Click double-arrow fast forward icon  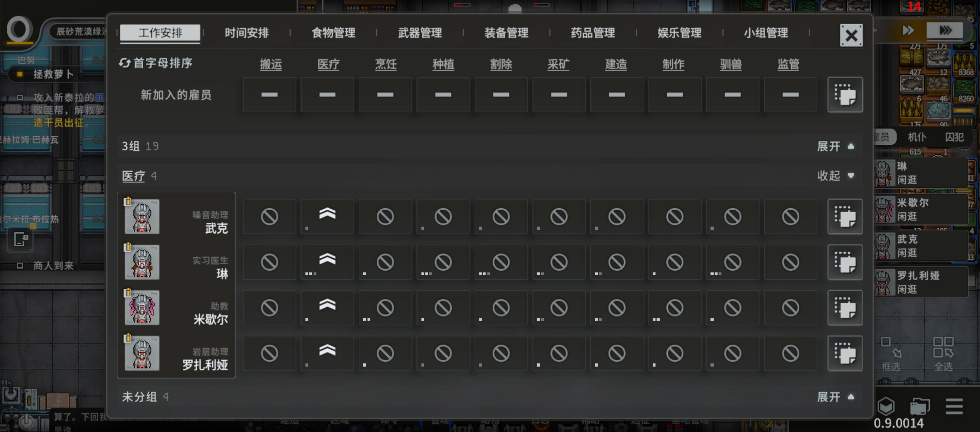[908, 30]
